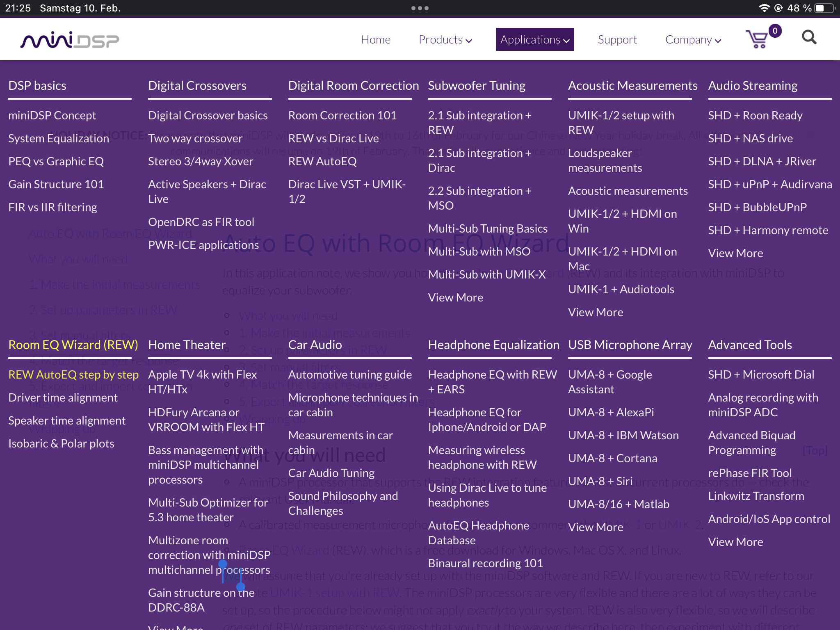840x630 pixels.
Task: Open Audio Streaming category heading
Action: point(753,85)
